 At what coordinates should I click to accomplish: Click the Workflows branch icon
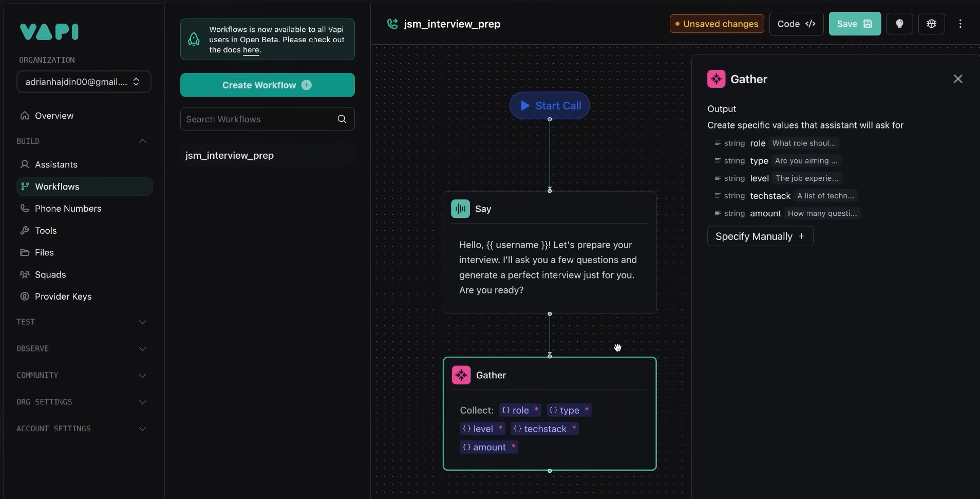click(x=25, y=187)
